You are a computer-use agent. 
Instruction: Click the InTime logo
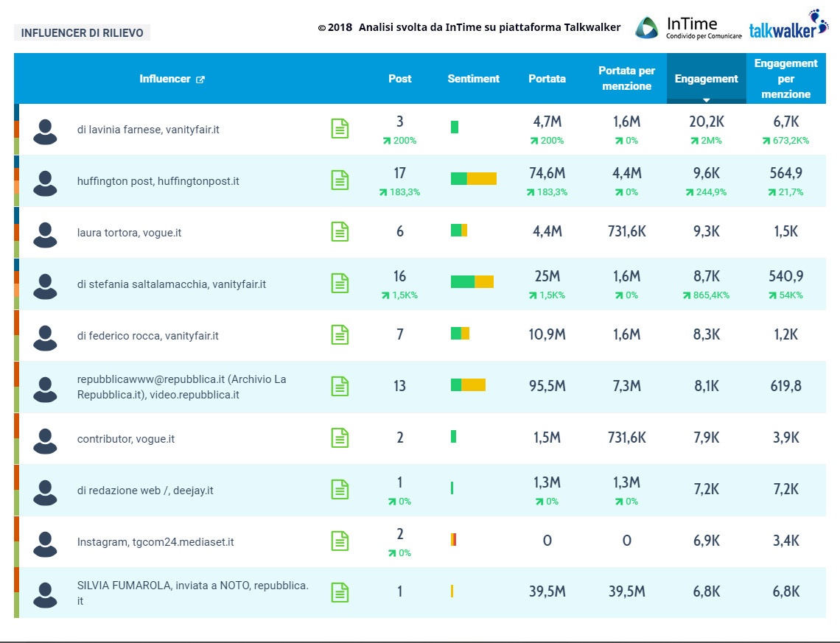688,27
